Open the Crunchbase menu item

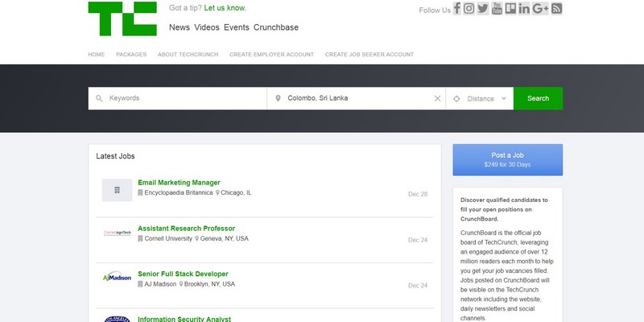pos(276,27)
